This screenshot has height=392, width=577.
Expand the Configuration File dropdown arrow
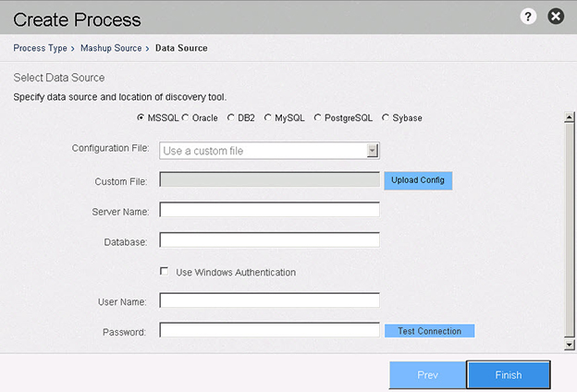point(373,151)
